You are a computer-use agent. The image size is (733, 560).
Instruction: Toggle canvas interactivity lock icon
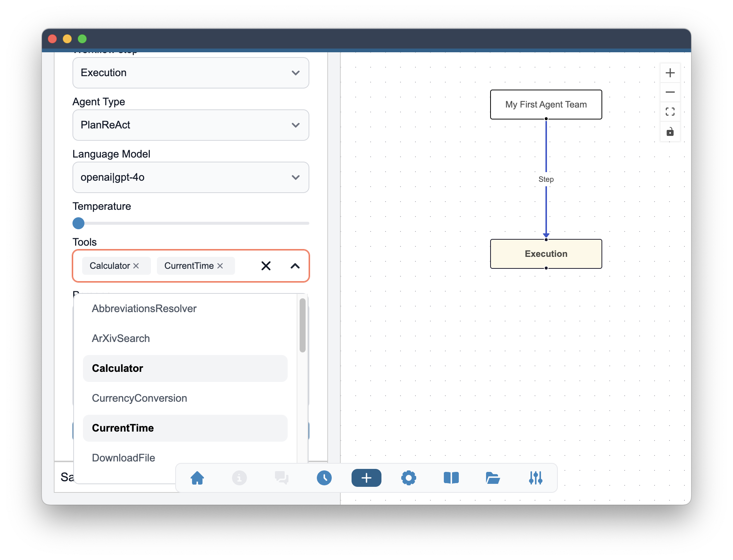[670, 131]
